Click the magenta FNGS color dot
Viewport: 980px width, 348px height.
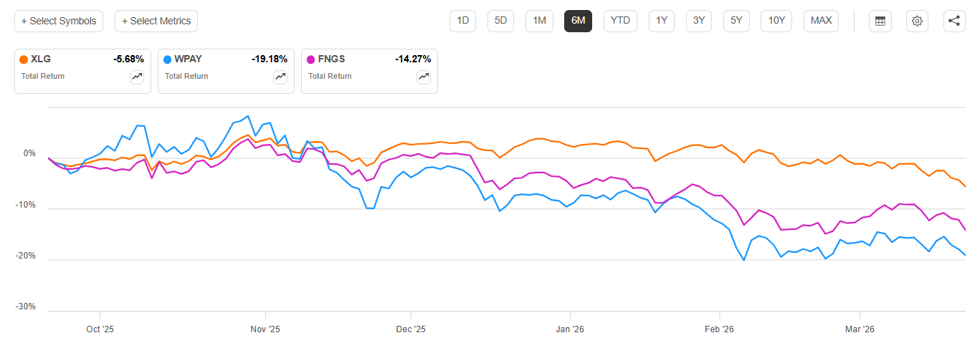click(311, 59)
